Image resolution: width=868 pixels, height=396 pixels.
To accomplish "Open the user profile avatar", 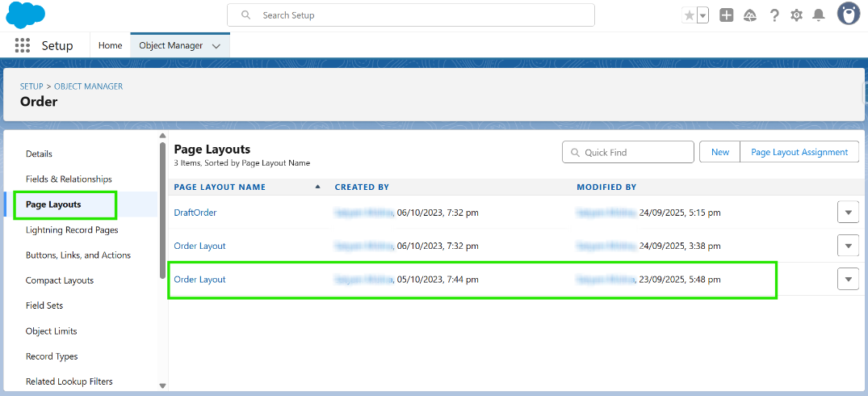I will click(x=848, y=14).
